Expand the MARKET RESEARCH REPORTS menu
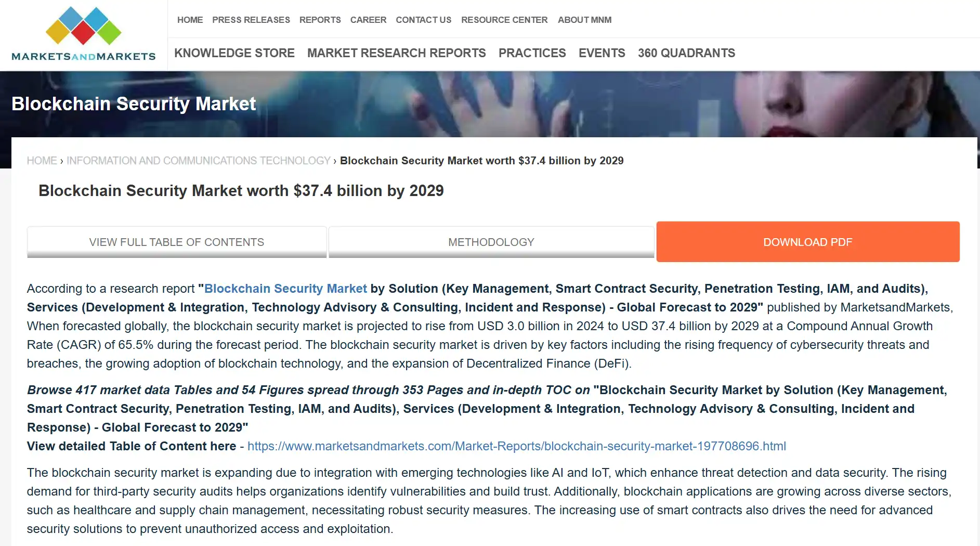 (396, 53)
